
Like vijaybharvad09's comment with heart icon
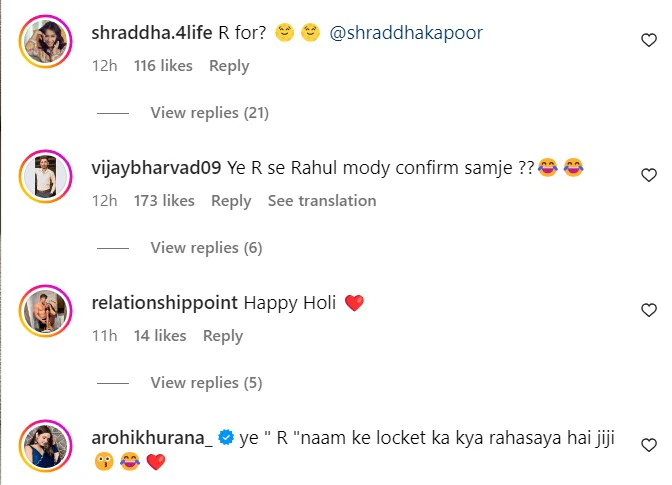(648, 175)
